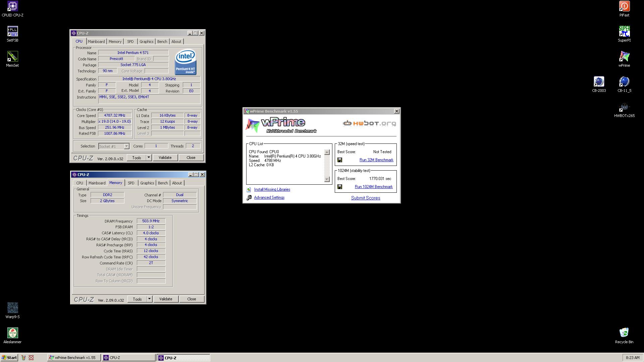The height and width of the screenshot is (362, 644).
Task: Expand Tools arrow in top CPU-Z window
Action: click(x=149, y=158)
